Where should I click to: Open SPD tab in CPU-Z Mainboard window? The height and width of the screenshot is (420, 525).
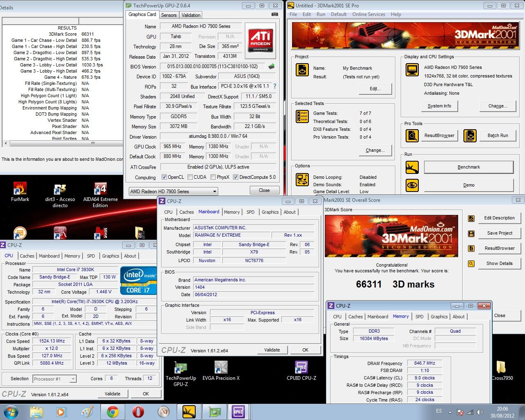coord(250,212)
